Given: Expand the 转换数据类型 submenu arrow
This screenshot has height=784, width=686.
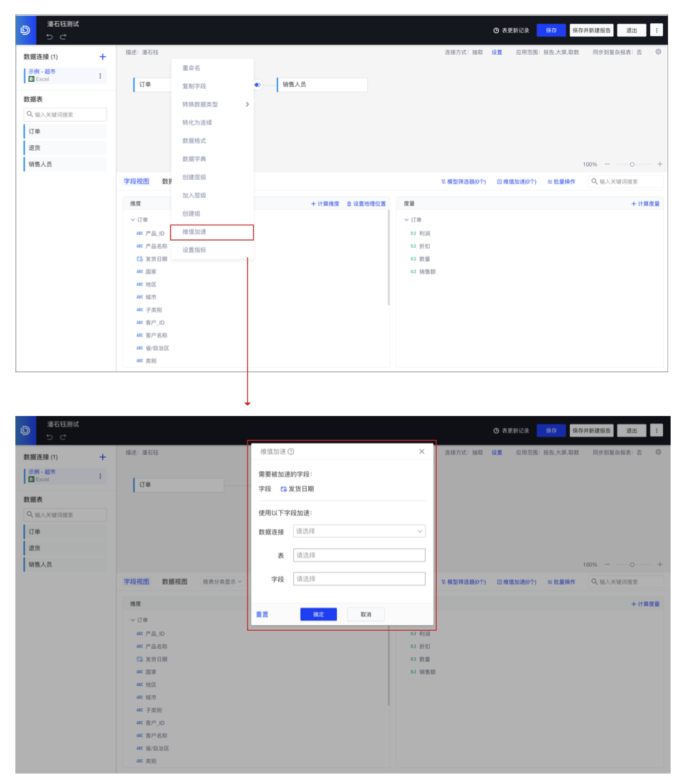Looking at the screenshot, I should coord(247,105).
